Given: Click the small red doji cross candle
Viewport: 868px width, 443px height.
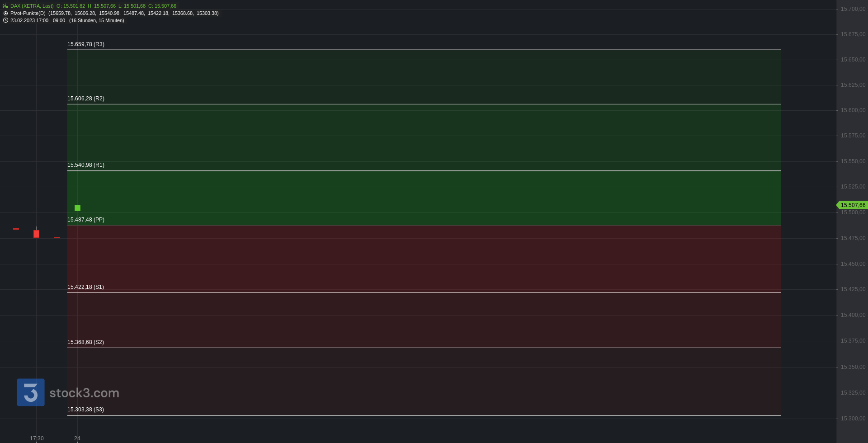Looking at the screenshot, I should click(16, 229).
